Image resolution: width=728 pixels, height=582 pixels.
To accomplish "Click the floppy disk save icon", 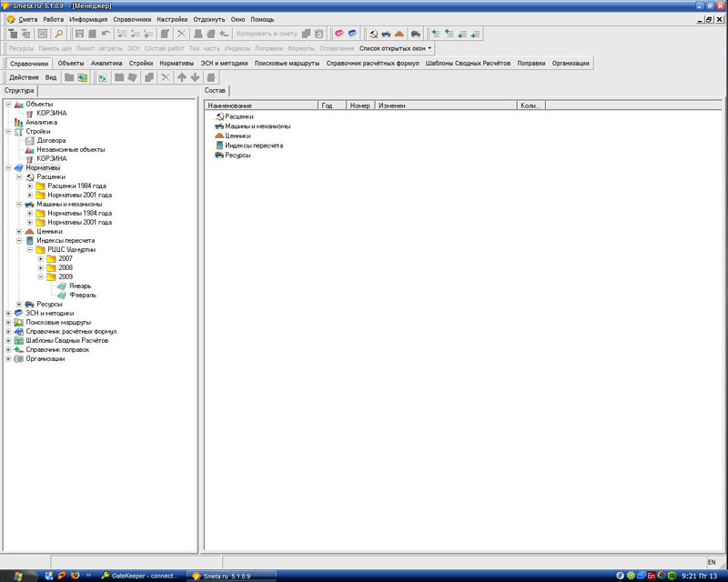I will [79, 34].
